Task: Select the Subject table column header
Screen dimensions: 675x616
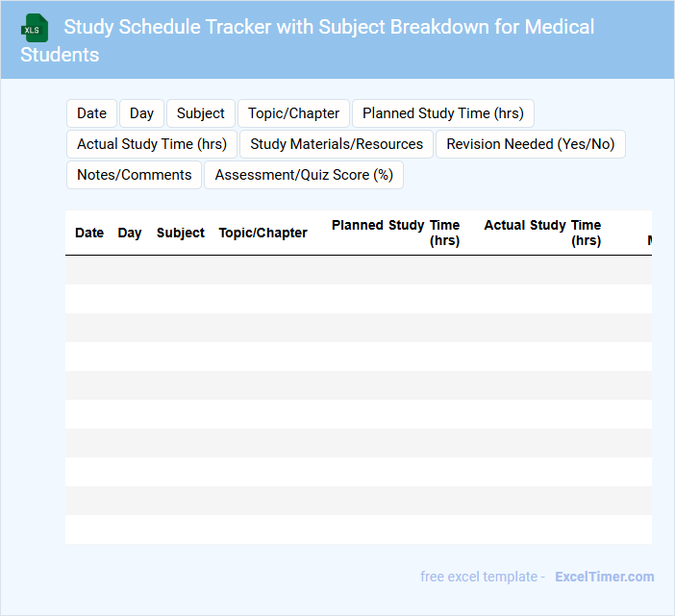Action: pyautogui.click(x=181, y=233)
